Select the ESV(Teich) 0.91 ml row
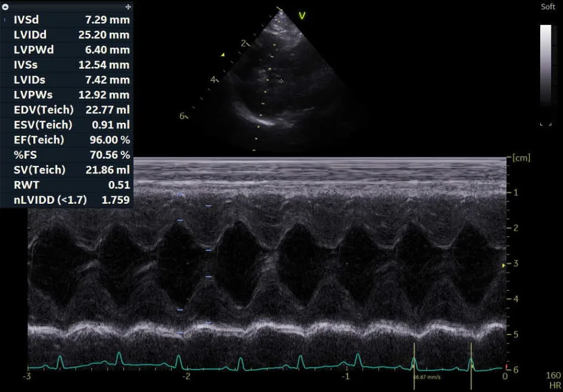 pyautogui.click(x=67, y=125)
